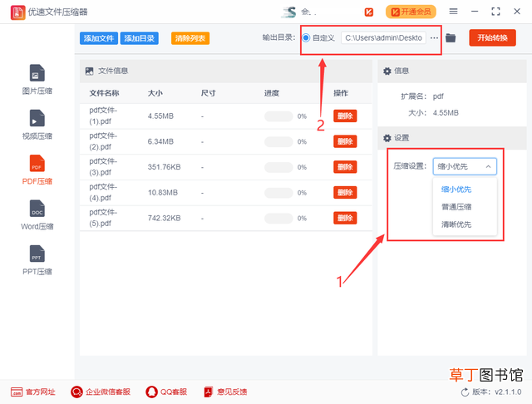
Task: Click the 尺寸 column header
Action: [208, 93]
